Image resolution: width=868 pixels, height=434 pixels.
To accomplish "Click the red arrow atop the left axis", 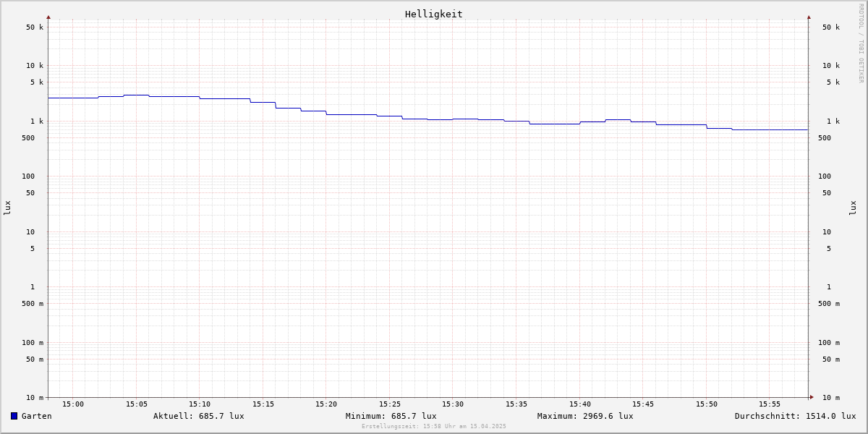I will 48,17.
